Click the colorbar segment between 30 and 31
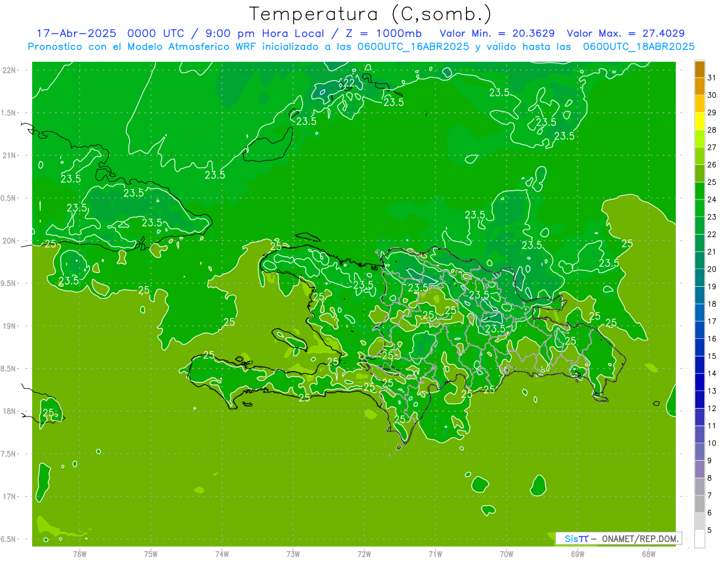 pyautogui.click(x=699, y=87)
